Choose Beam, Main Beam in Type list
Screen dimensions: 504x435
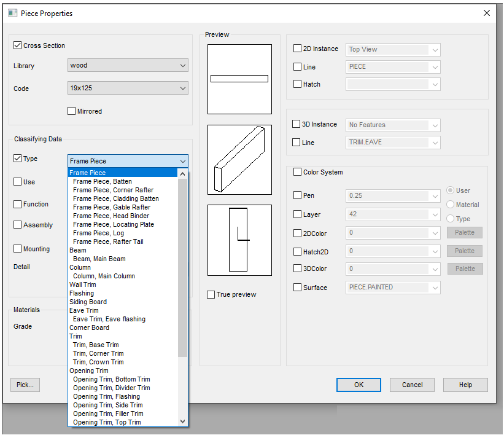99,259
